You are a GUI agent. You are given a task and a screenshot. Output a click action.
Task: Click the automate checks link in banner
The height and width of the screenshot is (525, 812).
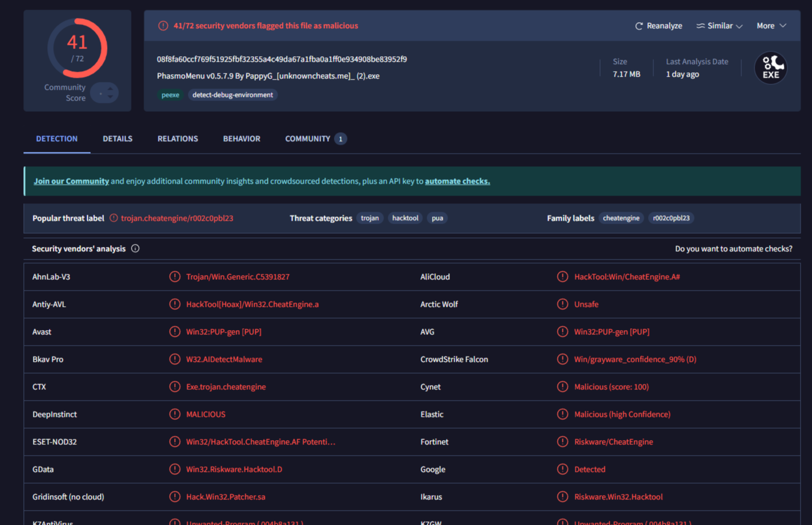(x=457, y=181)
